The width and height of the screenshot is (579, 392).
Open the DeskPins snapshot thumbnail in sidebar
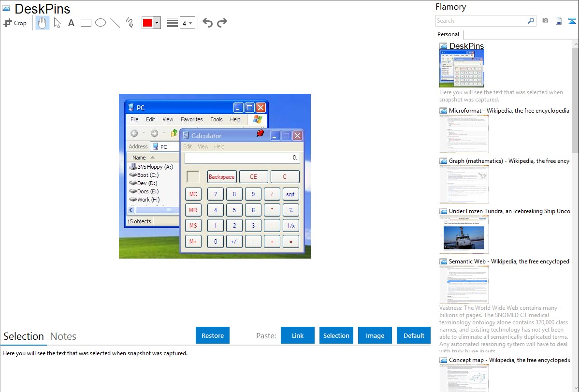coord(462,69)
